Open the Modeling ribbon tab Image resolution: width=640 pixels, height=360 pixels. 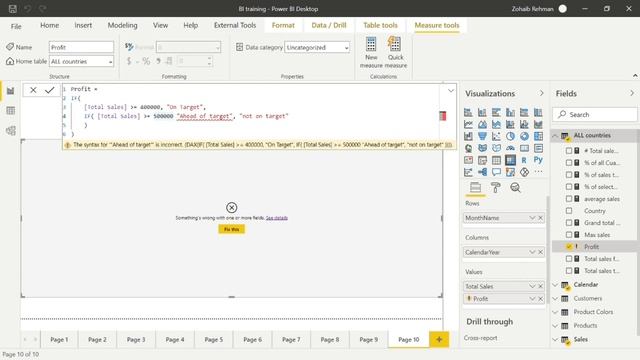click(x=122, y=25)
